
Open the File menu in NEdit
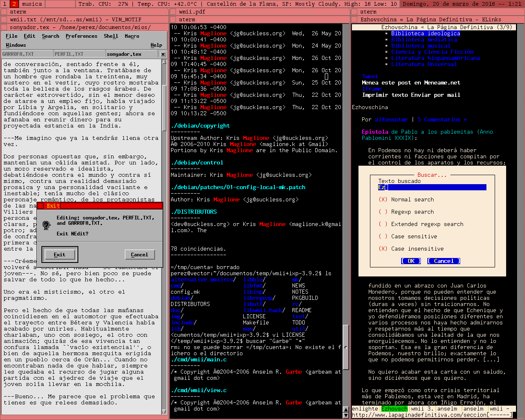coord(11,36)
